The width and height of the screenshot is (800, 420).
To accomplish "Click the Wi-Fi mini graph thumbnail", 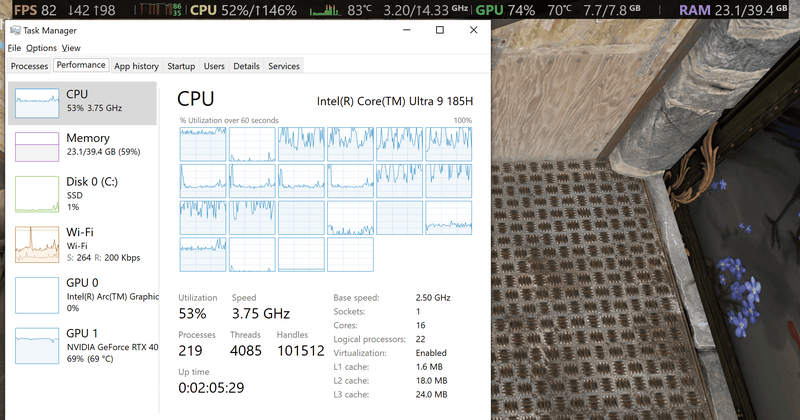I will point(37,244).
